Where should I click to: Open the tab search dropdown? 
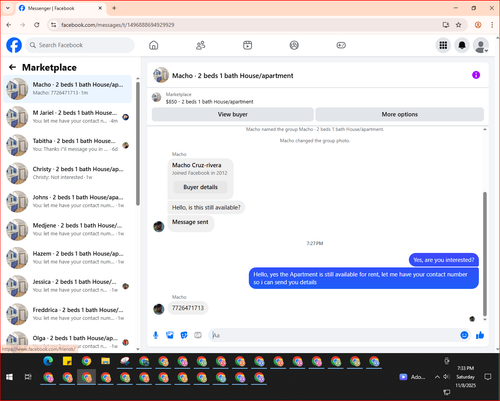tap(8, 8)
